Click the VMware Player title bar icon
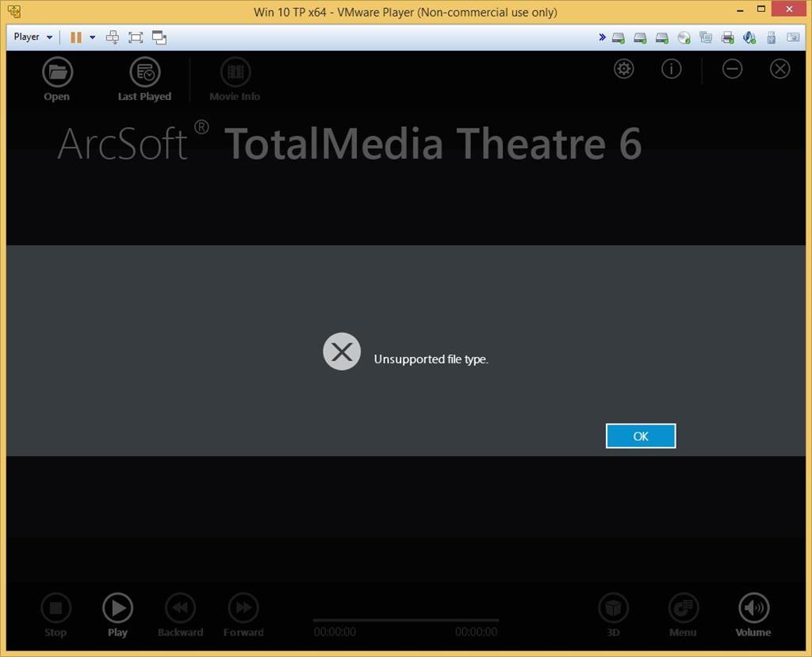Image resolution: width=812 pixels, height=657 pixels. (14, 11)
